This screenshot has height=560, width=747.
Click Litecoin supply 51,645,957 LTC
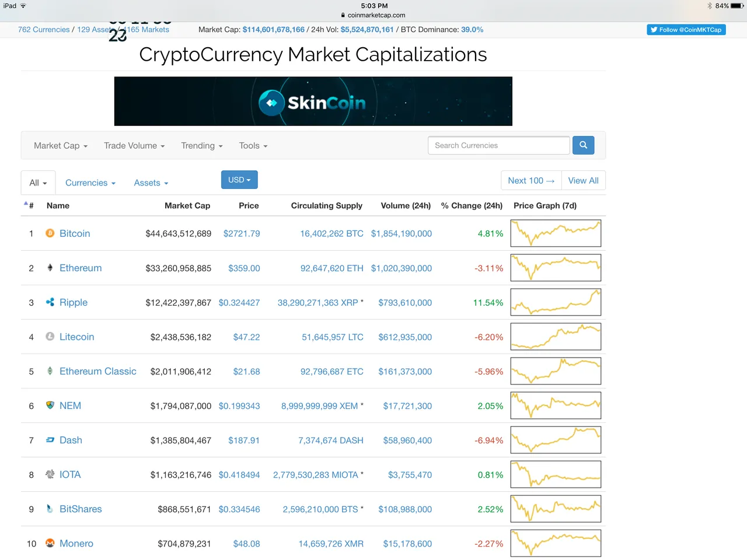point(333,337)
